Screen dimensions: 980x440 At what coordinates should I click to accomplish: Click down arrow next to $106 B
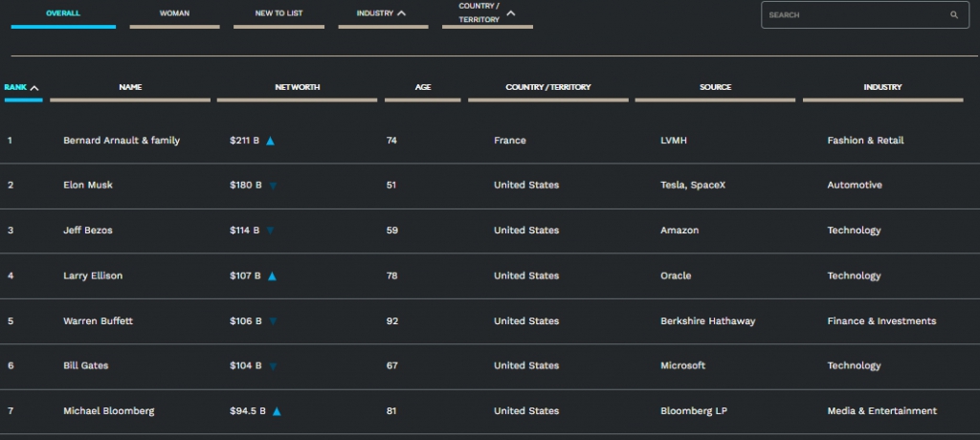[x=273, y=321]
